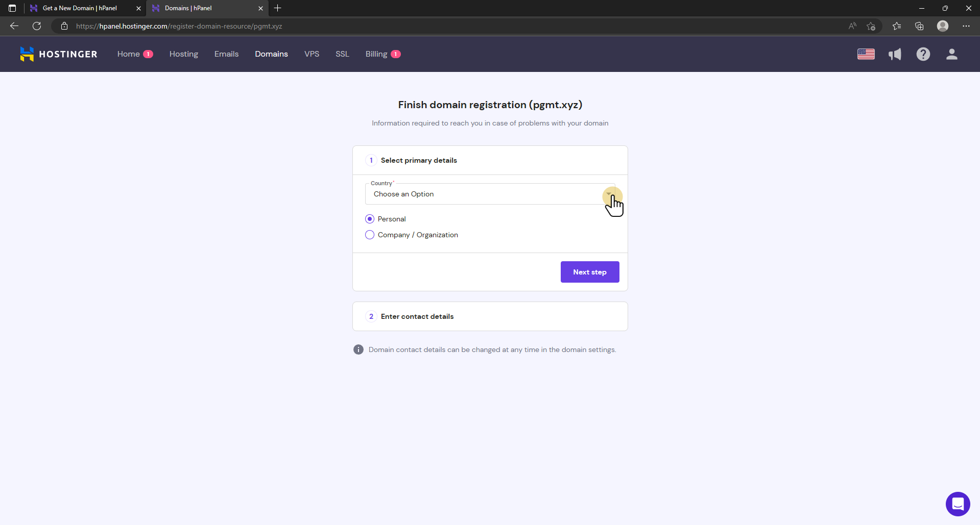Screen dimensions: 980x525
Task: Open the language selector US flag
Action: (866, 54)
